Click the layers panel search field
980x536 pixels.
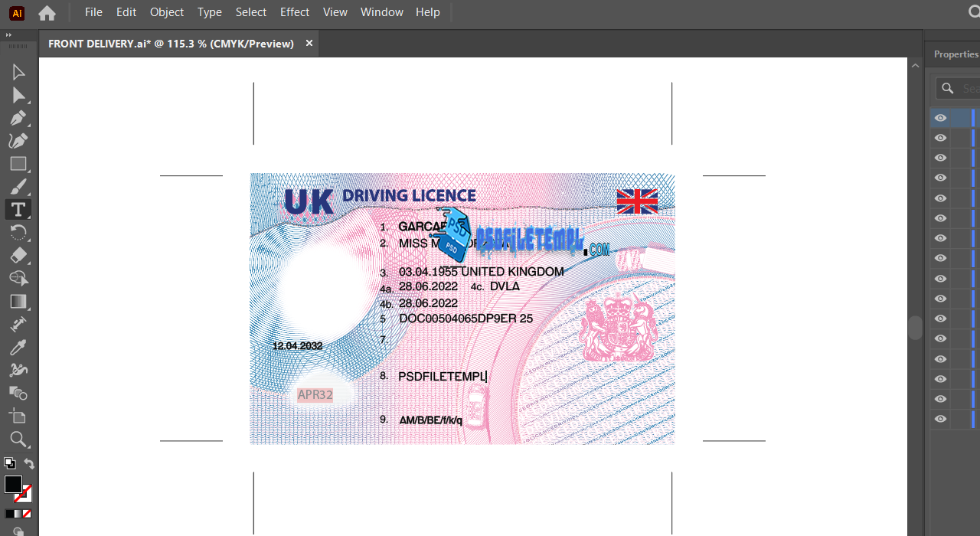[x=958, y=89]
